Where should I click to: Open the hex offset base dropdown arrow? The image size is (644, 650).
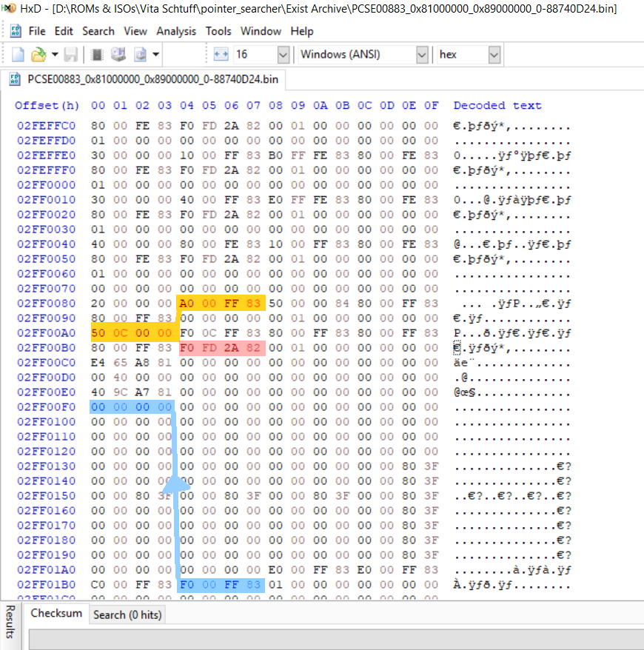pyautogui.click(x=494, y=55)
